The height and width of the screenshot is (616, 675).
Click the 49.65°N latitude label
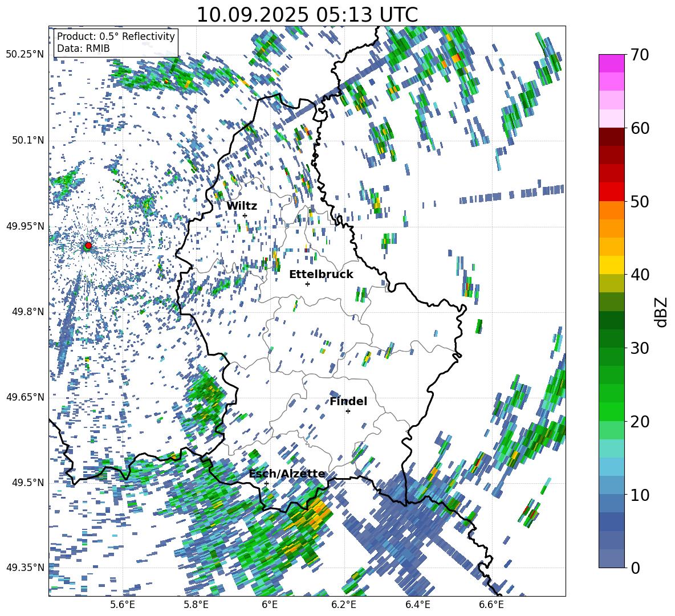[25, 397]
